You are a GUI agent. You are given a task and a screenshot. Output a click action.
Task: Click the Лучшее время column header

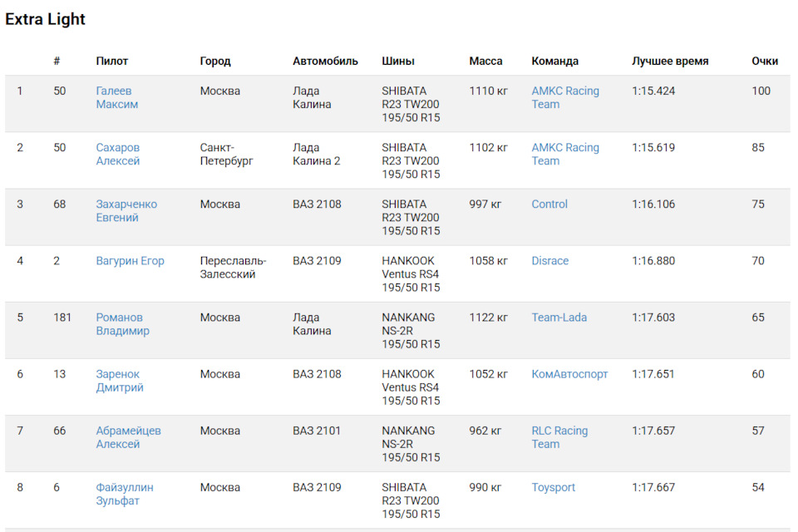pos(670,61)
